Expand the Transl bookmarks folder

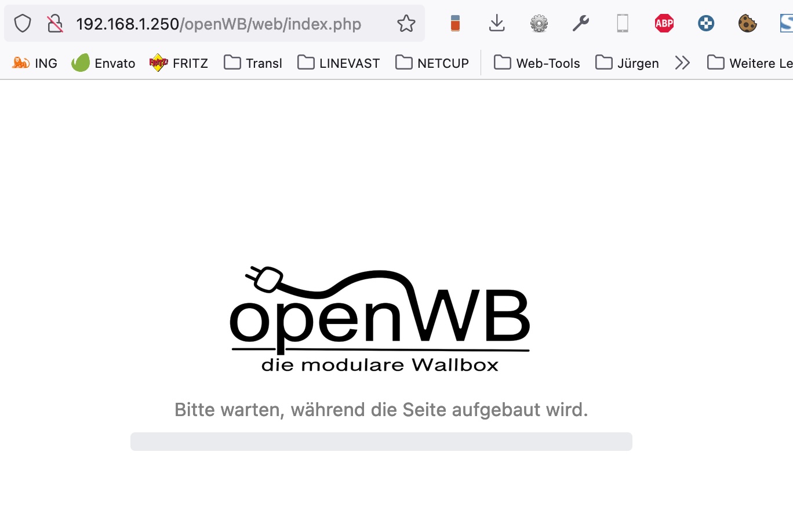click(x=253, y=63)
